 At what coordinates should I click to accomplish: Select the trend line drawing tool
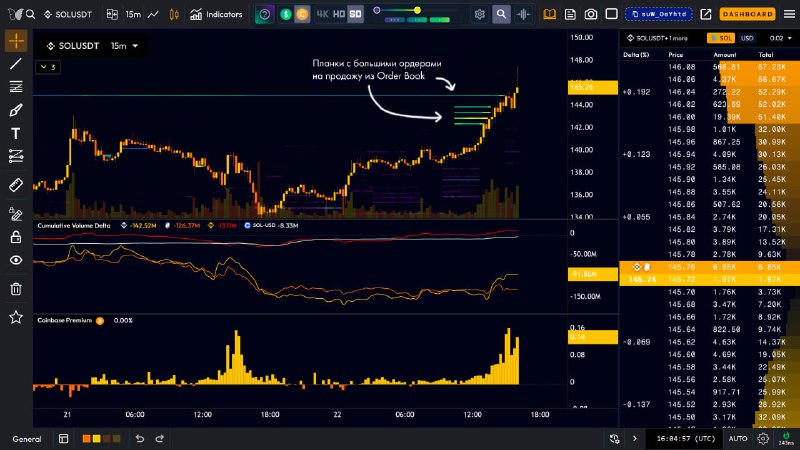click(16, 64)
